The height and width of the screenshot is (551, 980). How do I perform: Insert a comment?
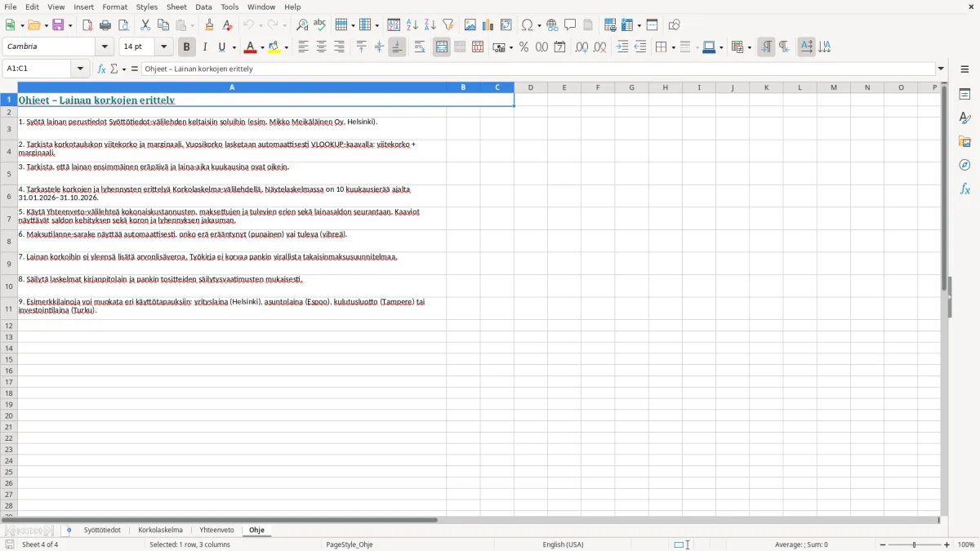click(x=570, y=25)
